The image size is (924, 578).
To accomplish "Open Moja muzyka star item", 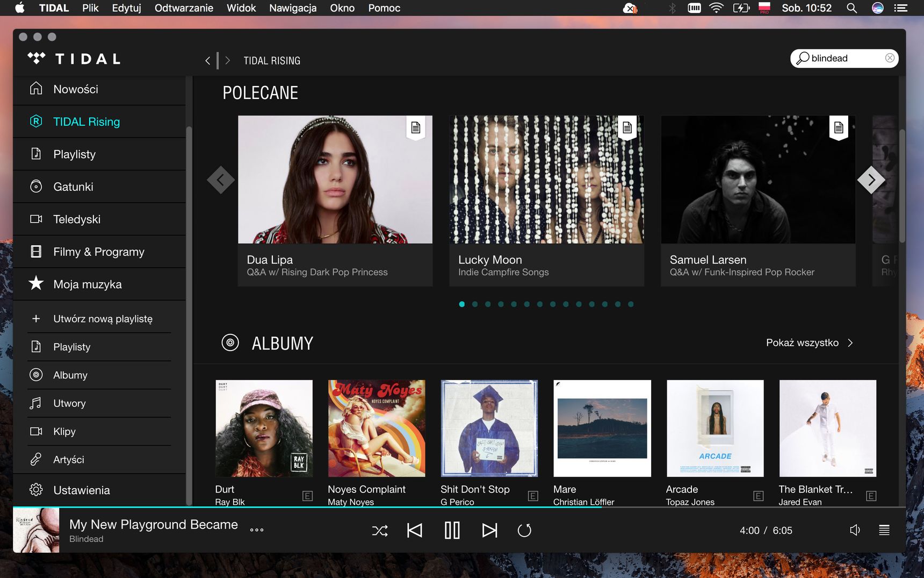I will coord(100,284).
